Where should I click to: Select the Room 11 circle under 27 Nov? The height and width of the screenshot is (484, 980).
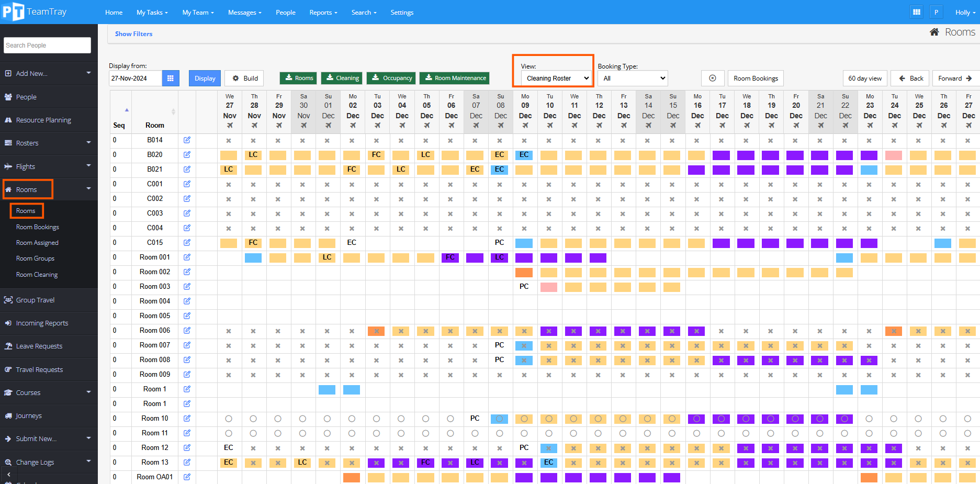pos(229,433)
